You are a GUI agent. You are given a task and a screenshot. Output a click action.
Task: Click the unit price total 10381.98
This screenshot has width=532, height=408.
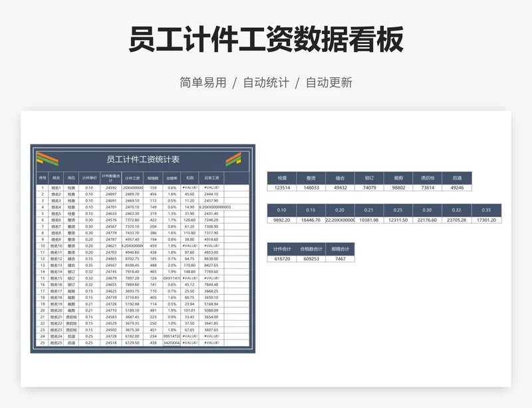pos(369,220)
